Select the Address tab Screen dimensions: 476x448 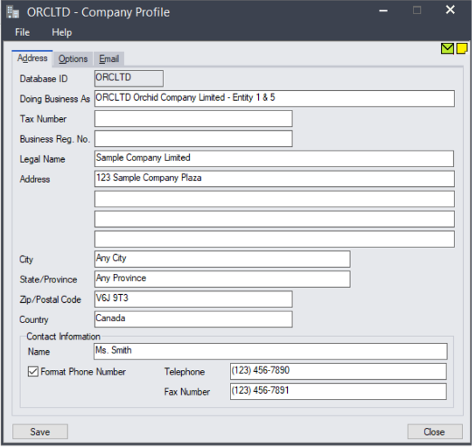[32, 59]
